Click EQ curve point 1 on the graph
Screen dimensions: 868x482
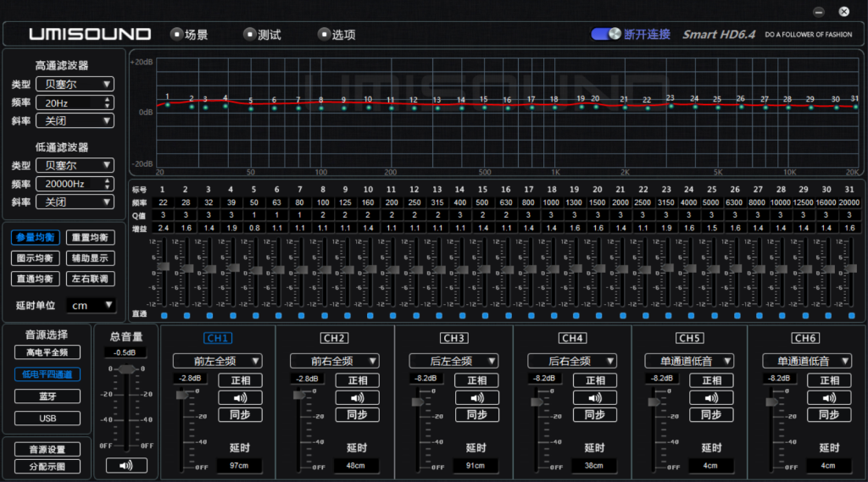pos(168,104)
